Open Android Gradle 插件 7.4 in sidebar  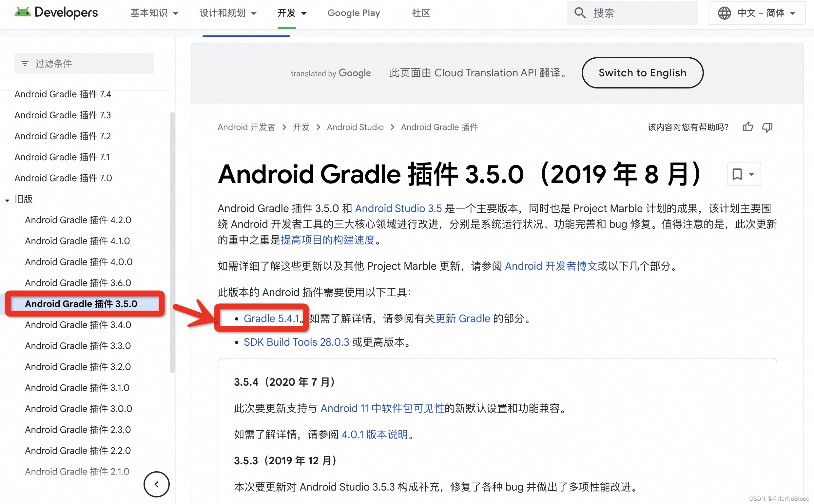(63, 94)
